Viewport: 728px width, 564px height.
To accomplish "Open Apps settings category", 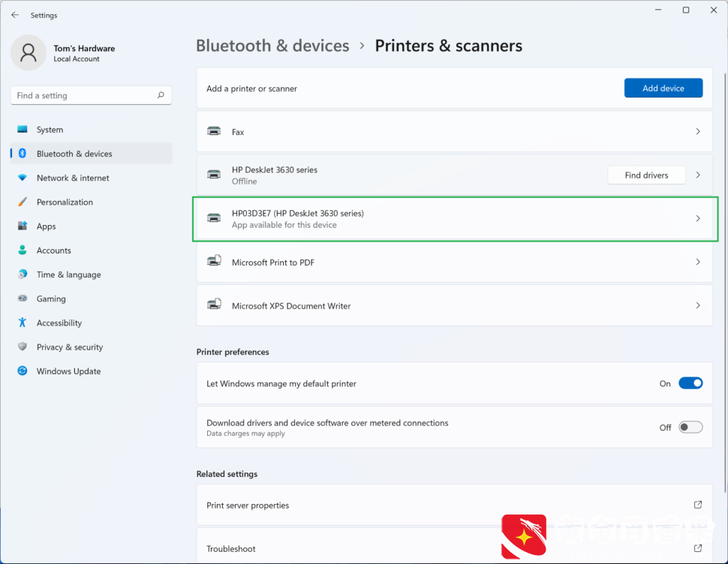I will [91, 226].
